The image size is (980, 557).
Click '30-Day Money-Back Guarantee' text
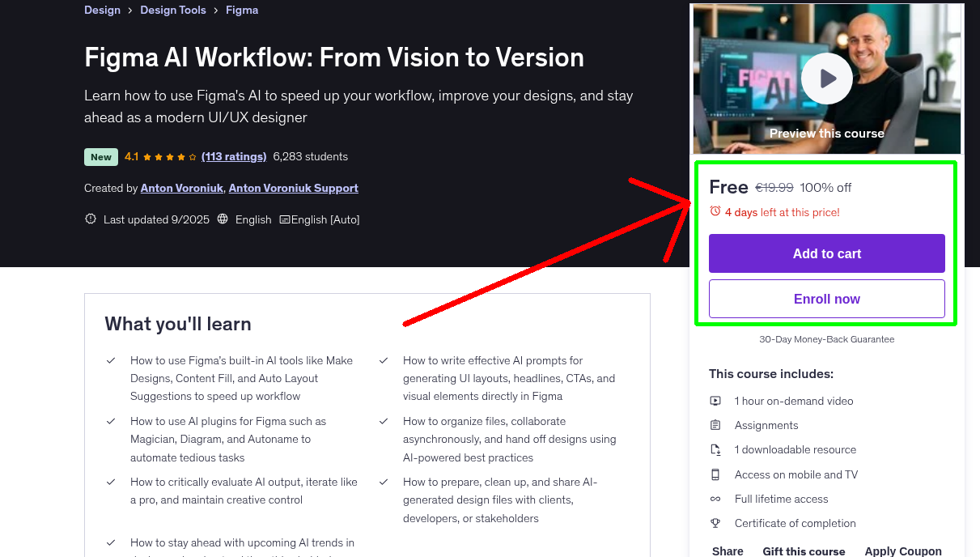[827, 339]
